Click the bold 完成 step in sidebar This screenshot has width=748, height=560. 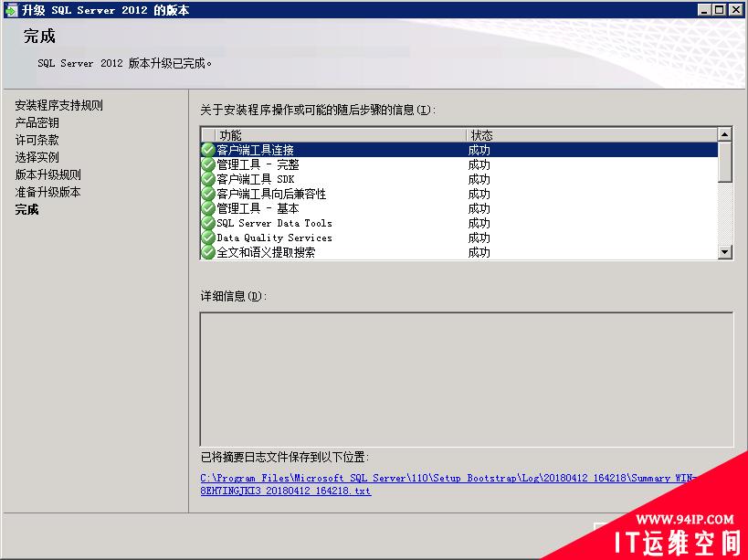[26, 209]
